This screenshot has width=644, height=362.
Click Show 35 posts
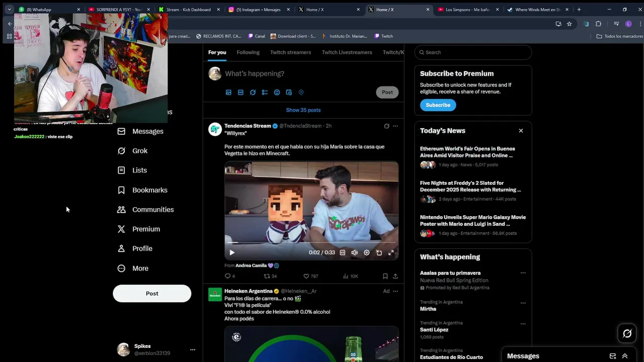pyautogui.click(x=303, y=110)
